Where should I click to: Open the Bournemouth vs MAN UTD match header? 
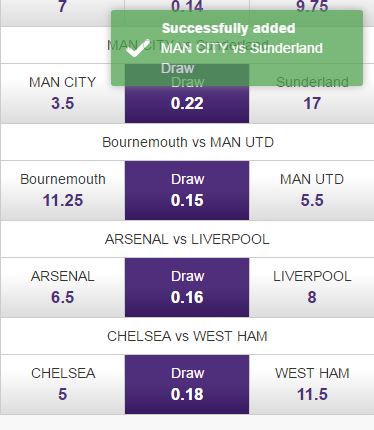click(187, 142)
